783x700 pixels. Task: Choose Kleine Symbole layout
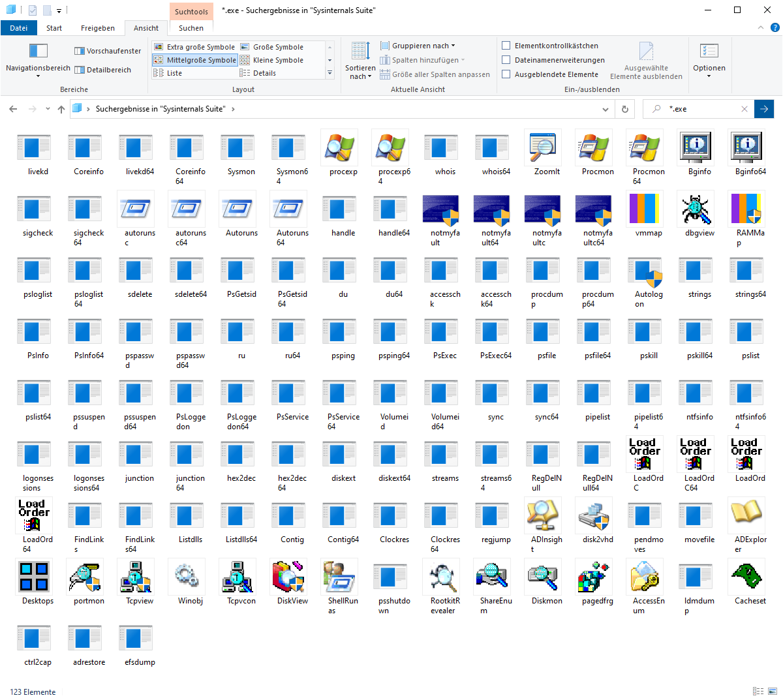pos(271,60)
